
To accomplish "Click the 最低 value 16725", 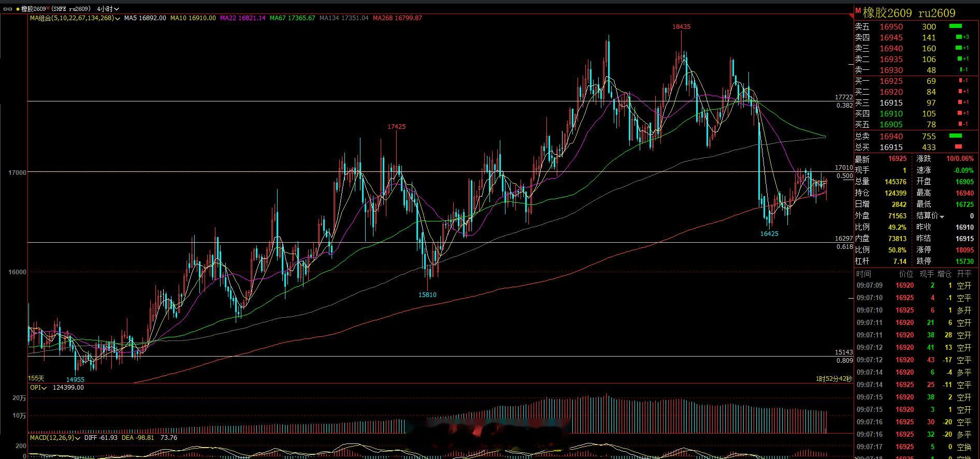I will pos(964,204).
